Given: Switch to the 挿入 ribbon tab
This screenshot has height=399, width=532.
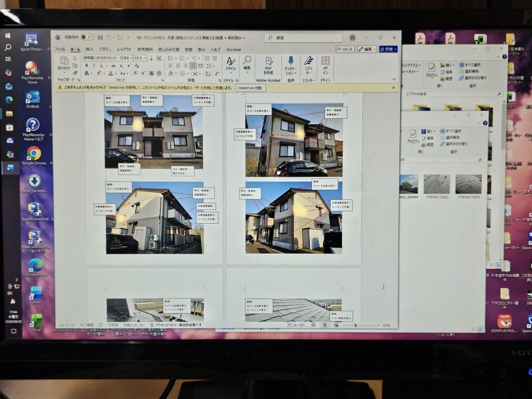Looking at the screenshot, I should pyautogui.click(x=89, y=49).
